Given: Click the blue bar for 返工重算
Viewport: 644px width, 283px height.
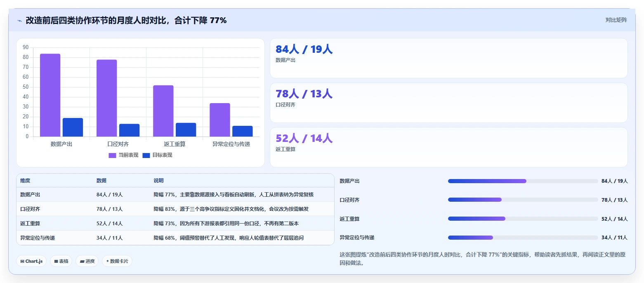Looking at the screenshot, I should tap(186, 130).
